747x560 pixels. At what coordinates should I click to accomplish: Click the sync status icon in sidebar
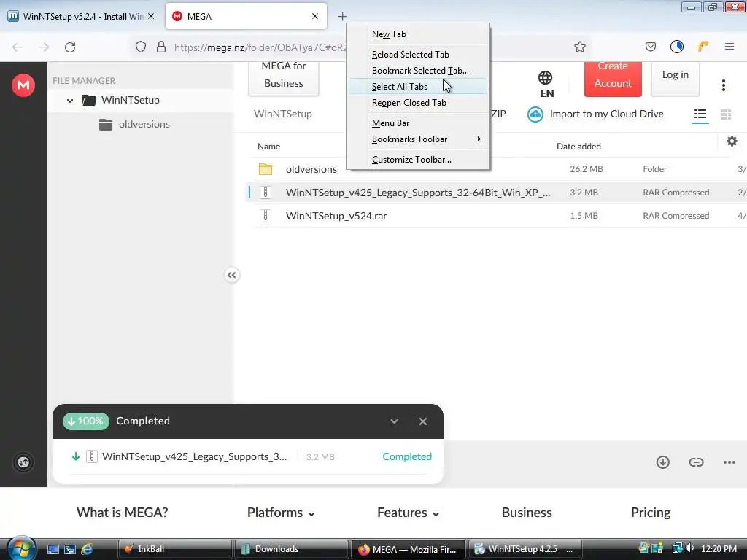tap(23, 462)
